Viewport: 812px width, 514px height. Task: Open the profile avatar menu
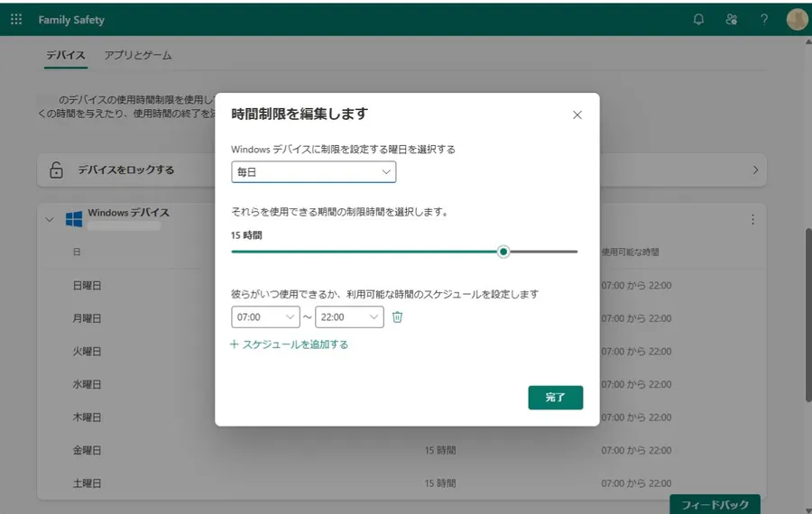click(797, 19)
